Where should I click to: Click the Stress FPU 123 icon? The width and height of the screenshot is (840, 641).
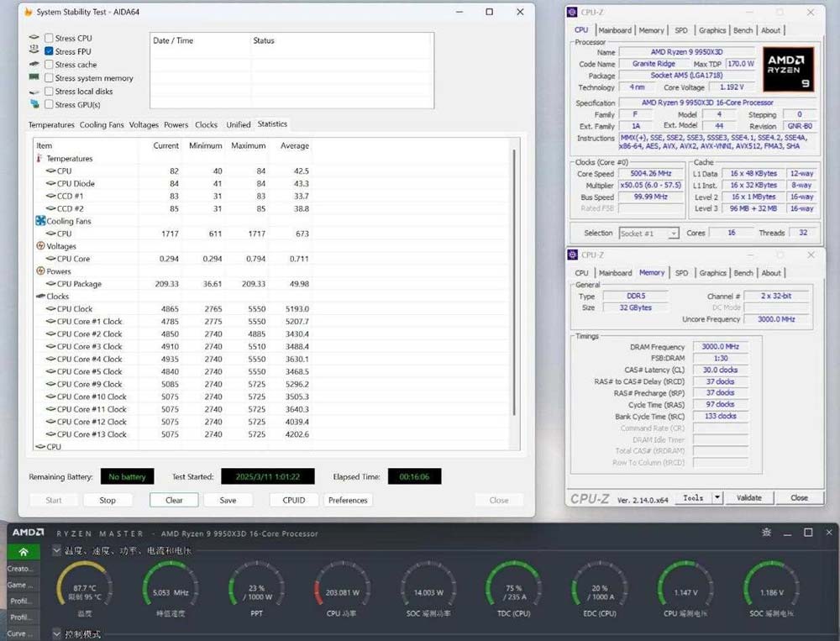coord(34,50)
